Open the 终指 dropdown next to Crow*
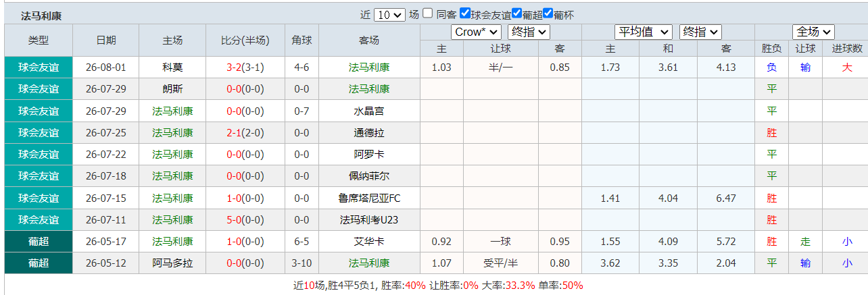This screenshot has width=868, height=295. tap(529, 32)
